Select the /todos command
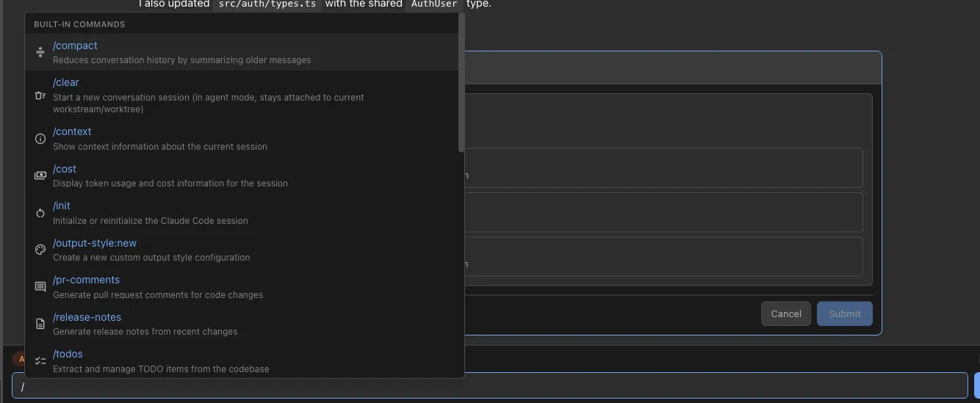This screenshot has height=403, width=980. (68, 354)
